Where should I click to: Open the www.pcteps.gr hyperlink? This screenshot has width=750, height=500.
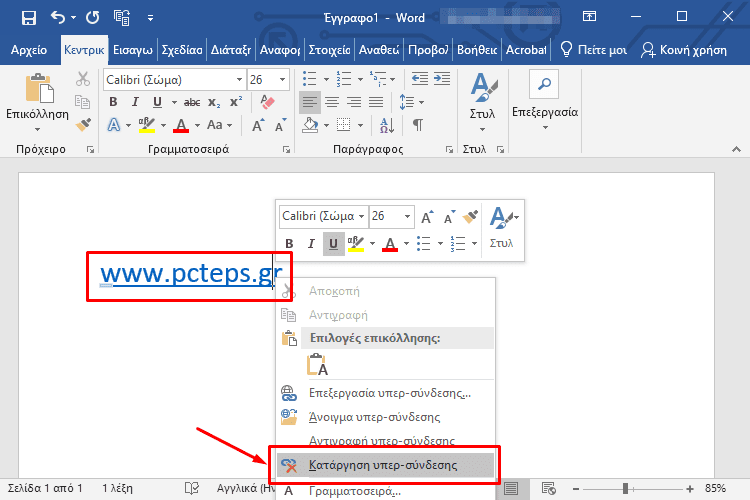pos(191,274)
